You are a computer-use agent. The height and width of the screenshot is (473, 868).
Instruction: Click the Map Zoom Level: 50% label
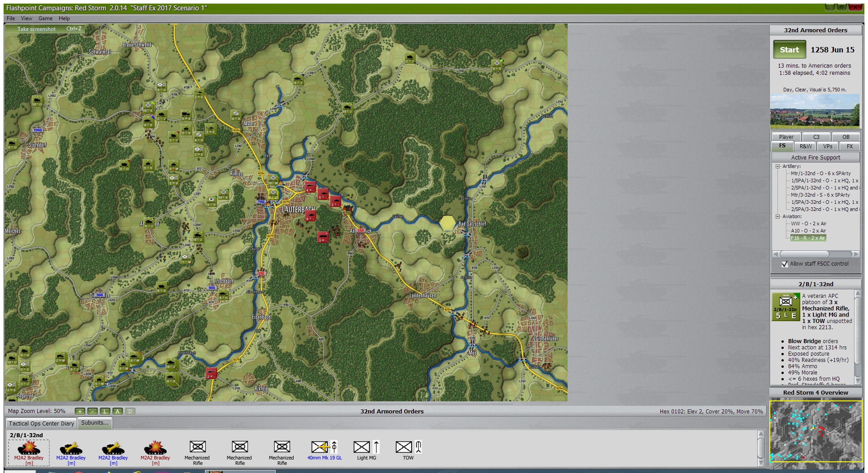coord(37,411)
